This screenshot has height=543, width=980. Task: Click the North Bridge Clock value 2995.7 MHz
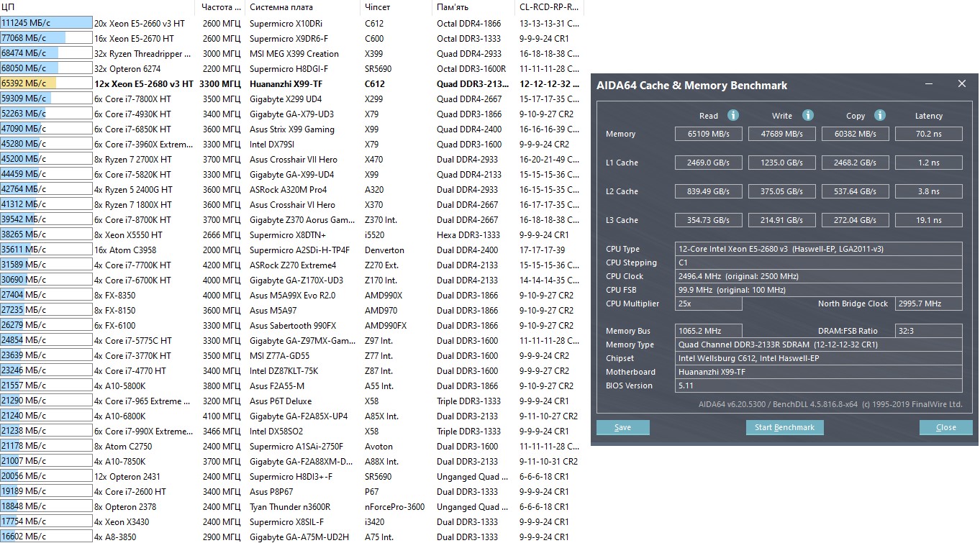928,304
